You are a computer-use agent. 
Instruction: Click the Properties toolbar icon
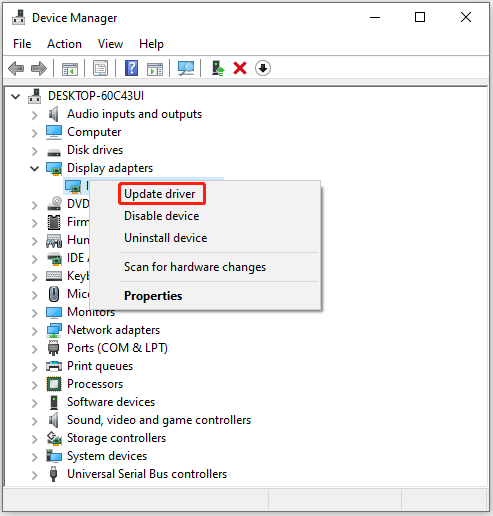pyautogui.click(x=100, y=68)
